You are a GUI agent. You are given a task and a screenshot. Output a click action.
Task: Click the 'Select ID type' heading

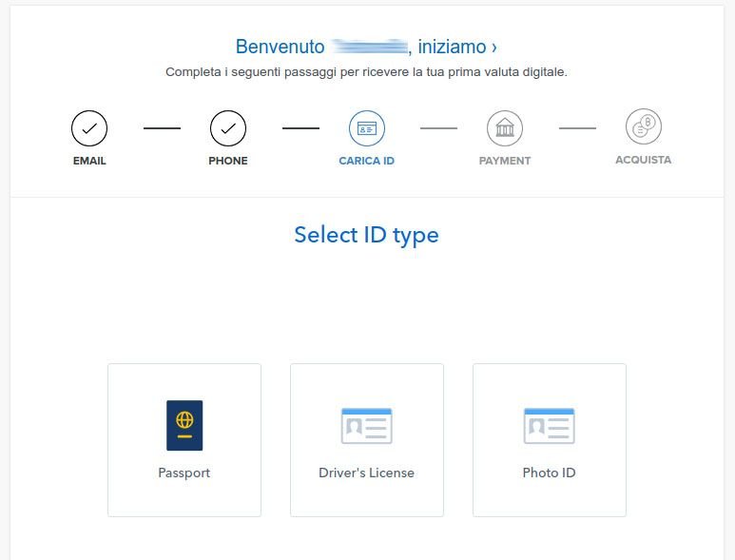366,235
